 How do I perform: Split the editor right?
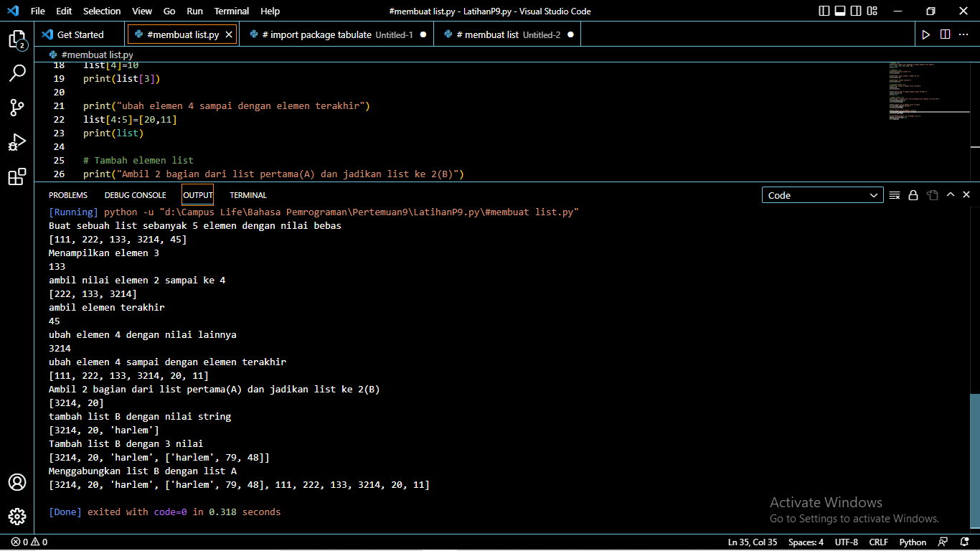(946, 34)
